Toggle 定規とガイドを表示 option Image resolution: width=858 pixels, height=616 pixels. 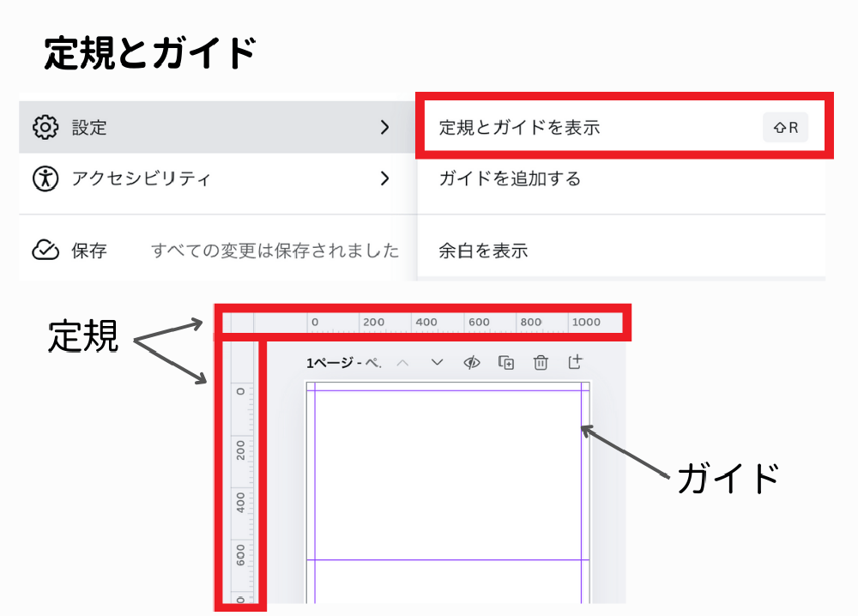519,128
